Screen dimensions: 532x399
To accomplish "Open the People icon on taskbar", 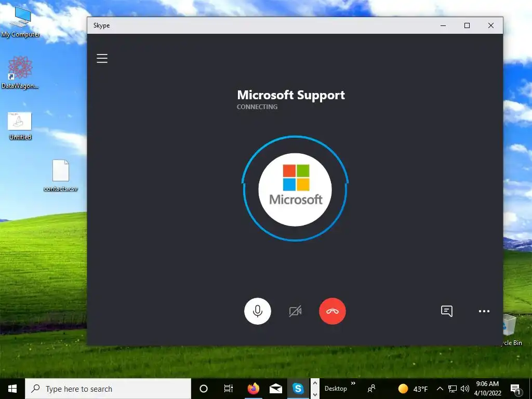I will (x=371, y=389).
